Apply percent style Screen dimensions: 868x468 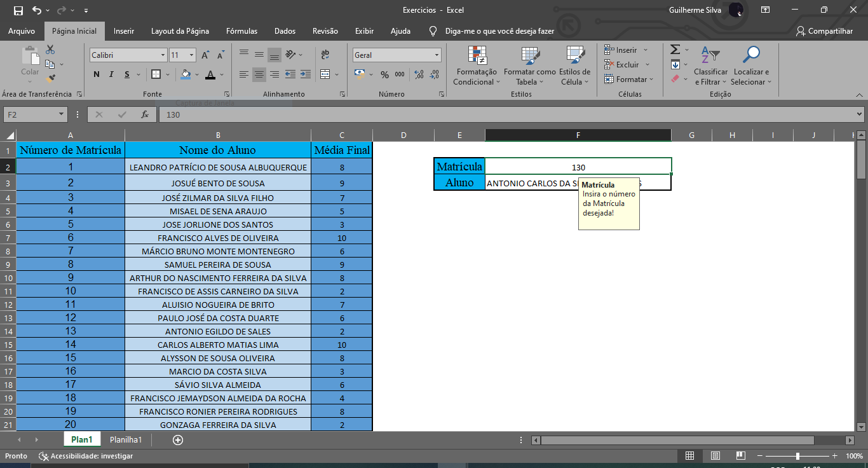click(x=384, y=74)
